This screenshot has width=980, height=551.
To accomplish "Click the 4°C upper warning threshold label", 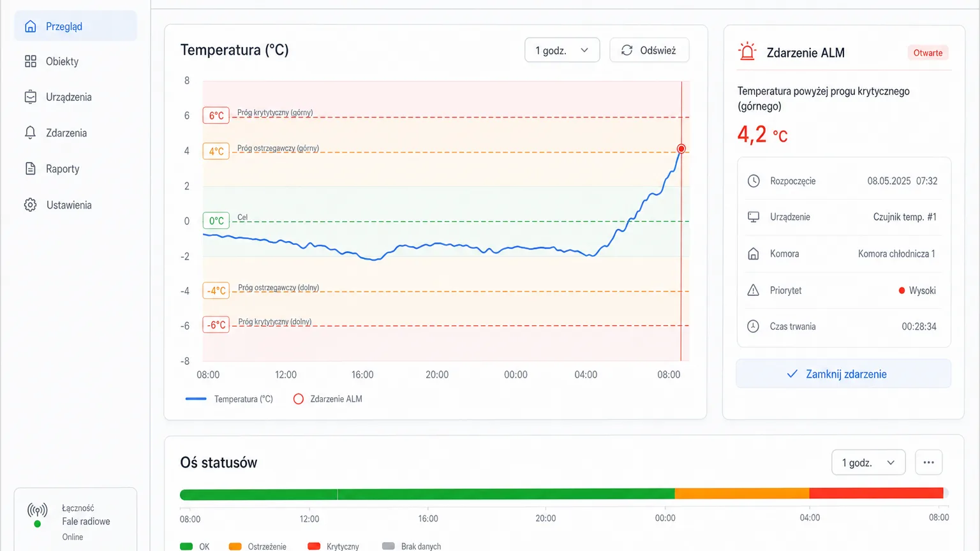I will point(216,151).
